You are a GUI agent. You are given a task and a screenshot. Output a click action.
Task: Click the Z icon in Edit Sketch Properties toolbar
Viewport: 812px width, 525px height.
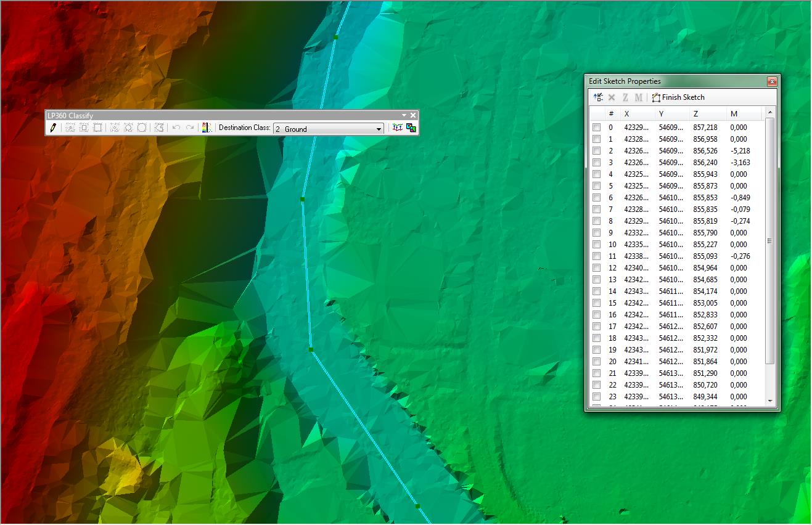(625, 97)
